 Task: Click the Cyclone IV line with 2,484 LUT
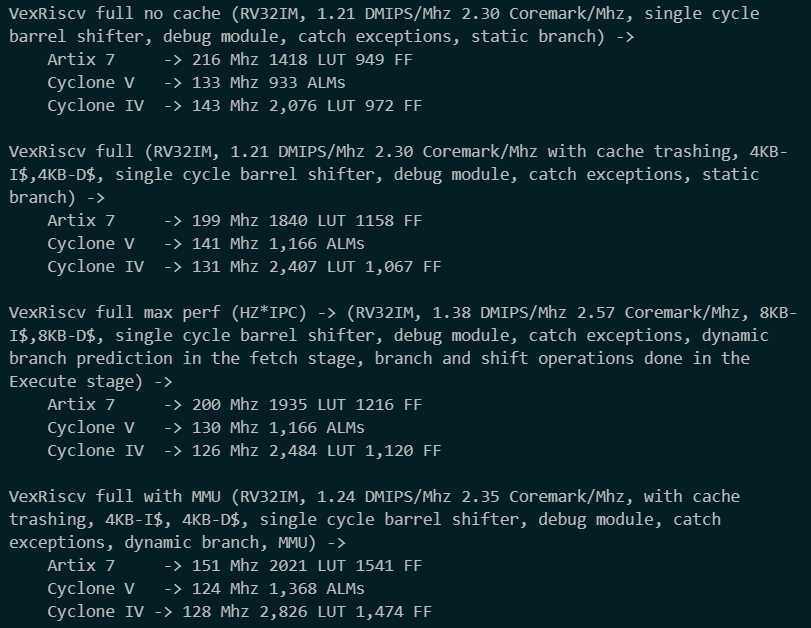tap(244, 451)
